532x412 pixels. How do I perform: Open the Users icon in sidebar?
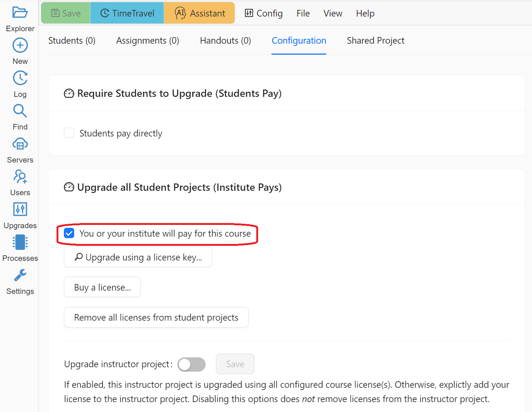20,176
